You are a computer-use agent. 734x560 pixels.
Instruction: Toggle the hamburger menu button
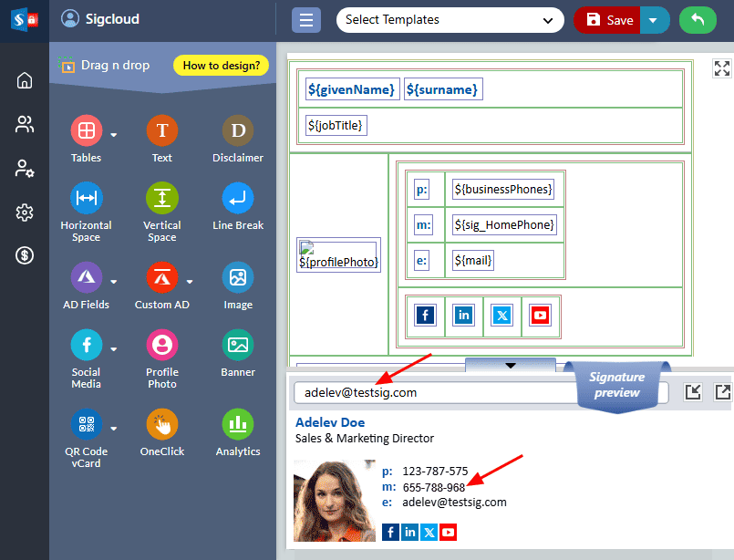pos(306,20)
